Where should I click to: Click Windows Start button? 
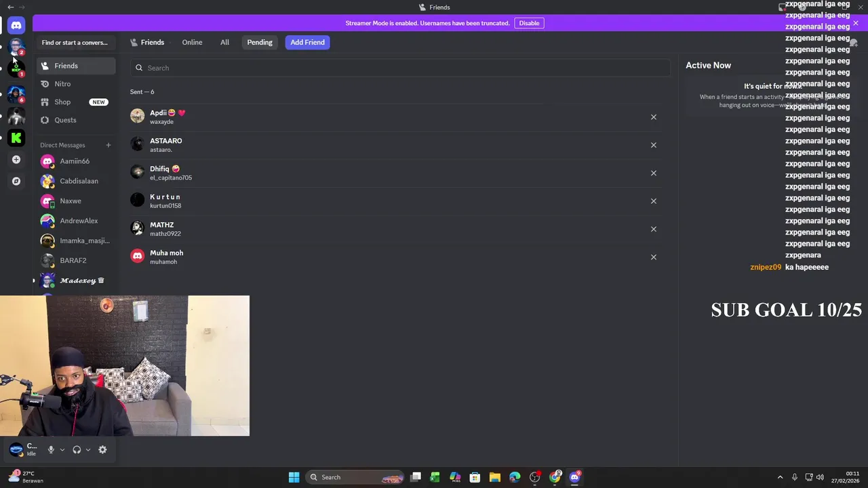click(x=294, y=477)
